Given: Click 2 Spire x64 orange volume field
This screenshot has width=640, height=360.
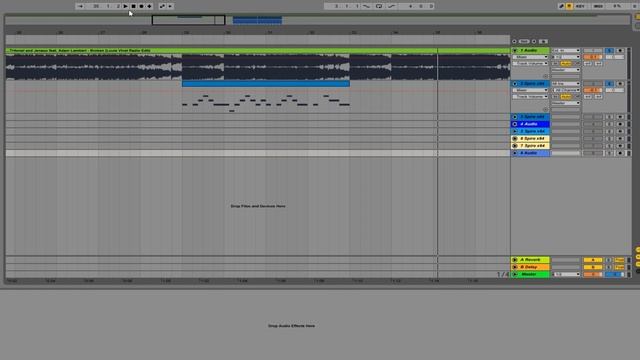Looking at the screenshot, I should 593,90.
